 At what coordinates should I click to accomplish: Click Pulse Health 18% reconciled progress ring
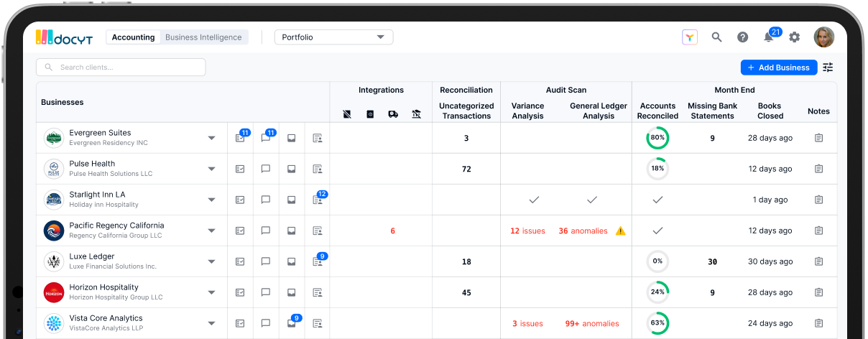tap(657, 169)
